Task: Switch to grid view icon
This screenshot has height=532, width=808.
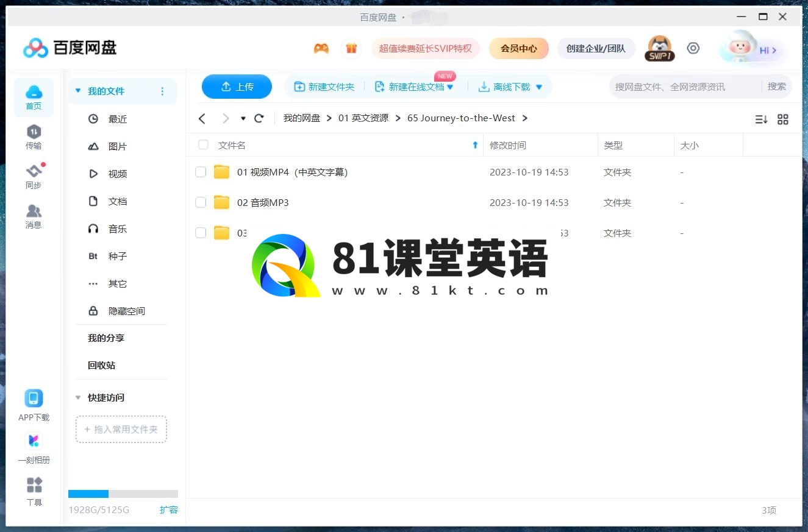Action: click(783, 119)
